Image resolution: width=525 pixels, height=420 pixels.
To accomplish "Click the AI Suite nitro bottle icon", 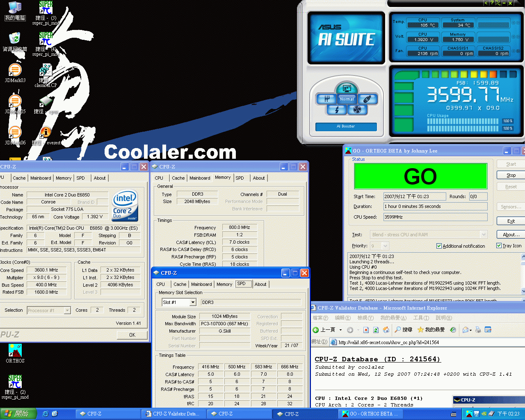I will [x=367, y=99].
